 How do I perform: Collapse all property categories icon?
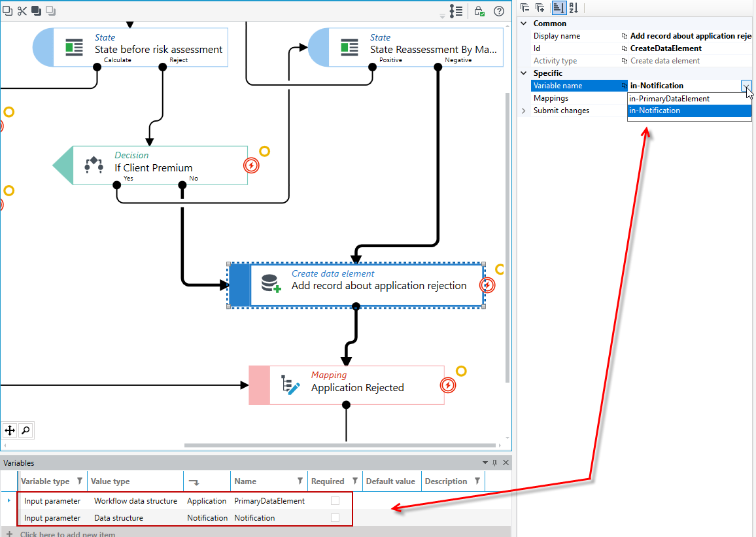pos(525,8)
